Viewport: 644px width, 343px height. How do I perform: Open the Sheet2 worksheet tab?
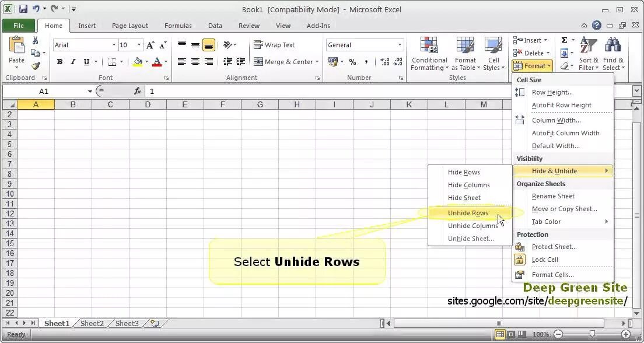[92, 324]
